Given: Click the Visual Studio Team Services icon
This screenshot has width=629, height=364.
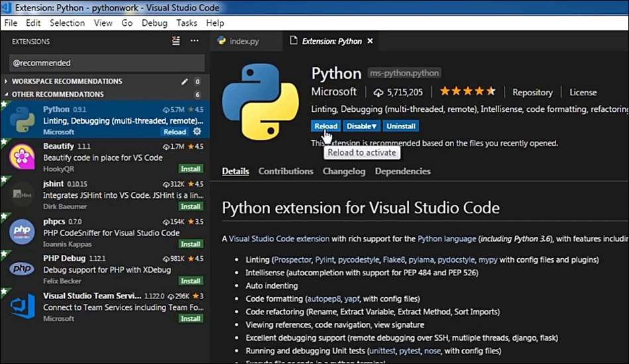Looking at the screenshot, I should [22, 306].
